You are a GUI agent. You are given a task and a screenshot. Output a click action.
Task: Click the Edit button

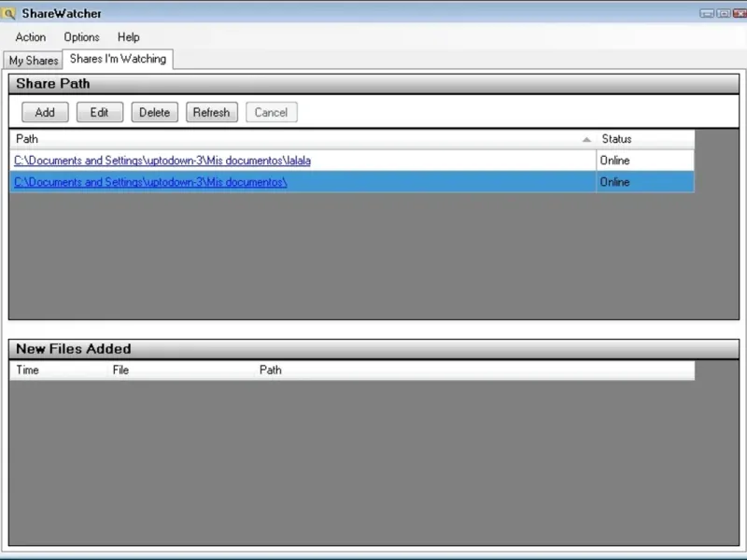(100, 112)
